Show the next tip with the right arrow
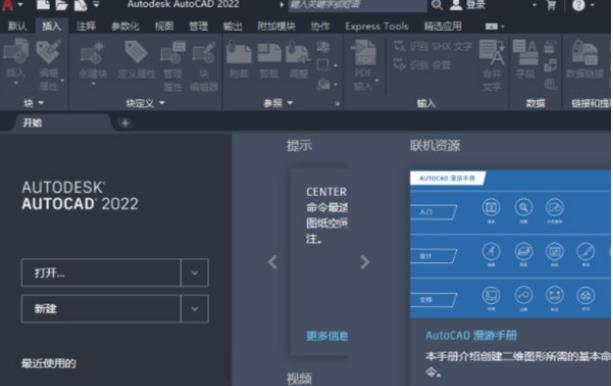613x386 pixels. [364, 262]
